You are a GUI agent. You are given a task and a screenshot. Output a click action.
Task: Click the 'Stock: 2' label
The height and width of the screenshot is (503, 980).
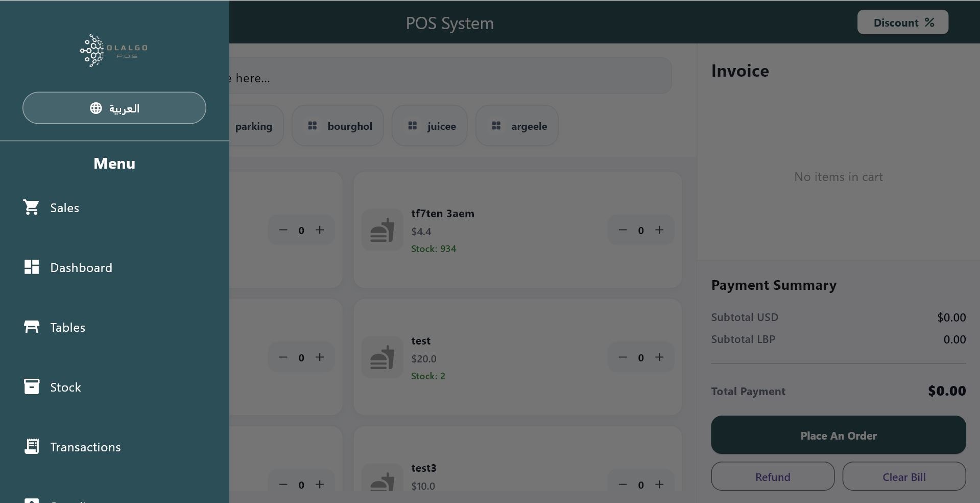tap(428, 376)
